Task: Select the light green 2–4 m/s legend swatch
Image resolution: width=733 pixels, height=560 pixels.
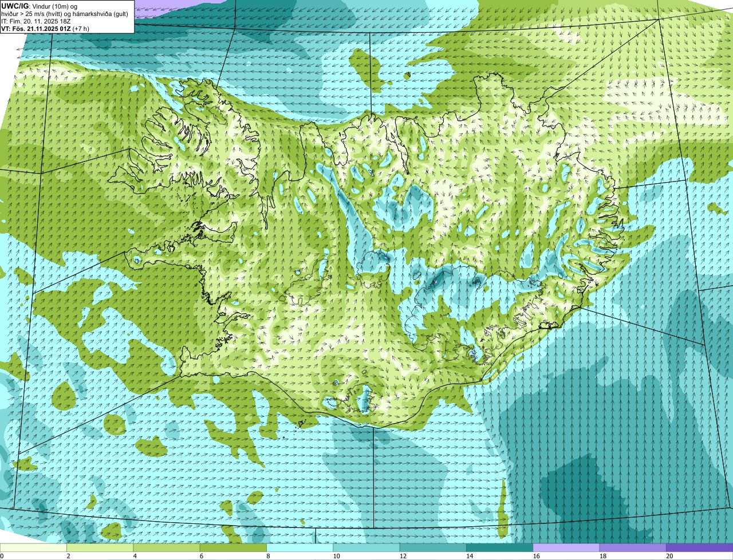Action: pyautogui.click(x=101, y=547)
